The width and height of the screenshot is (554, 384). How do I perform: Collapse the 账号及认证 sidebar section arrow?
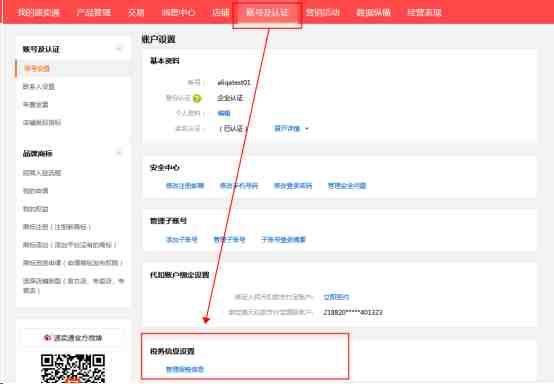point(119,49)
